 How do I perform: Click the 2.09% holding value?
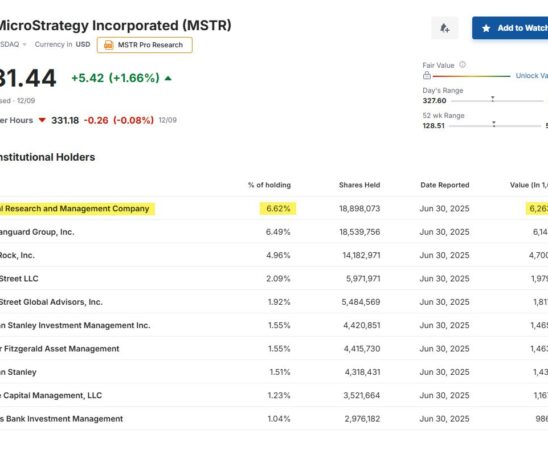pos(278,279)
